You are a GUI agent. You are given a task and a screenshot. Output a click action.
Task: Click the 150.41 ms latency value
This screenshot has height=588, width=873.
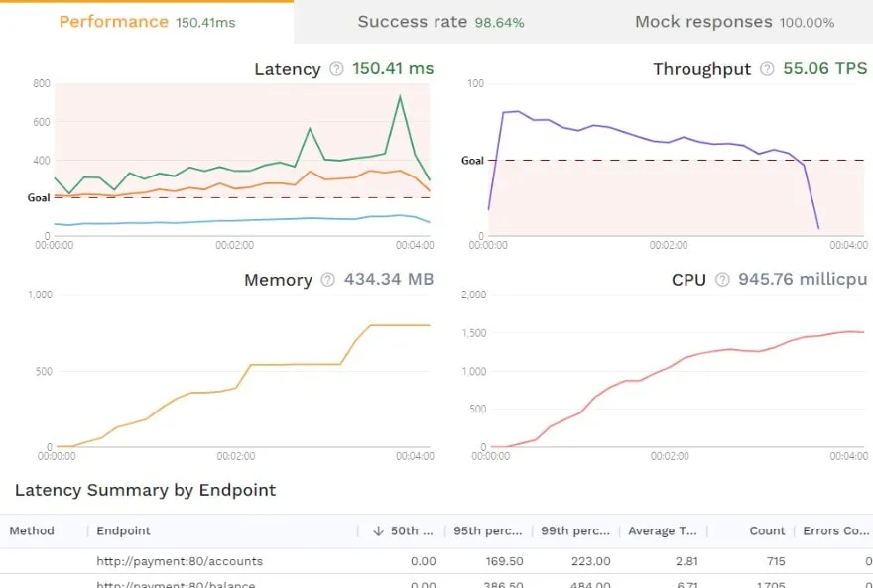coord(393,69)
